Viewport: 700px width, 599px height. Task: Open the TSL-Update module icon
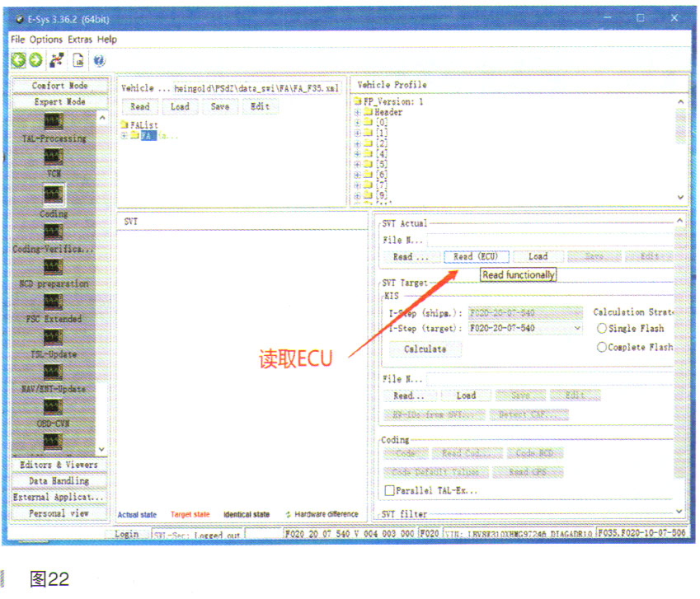(x=53, y=337)
